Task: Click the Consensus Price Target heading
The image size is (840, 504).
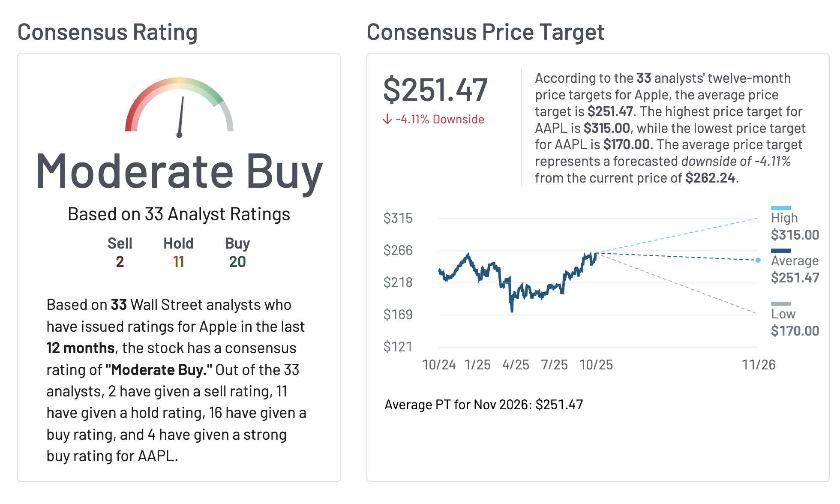Action: [x=485, y=32]
